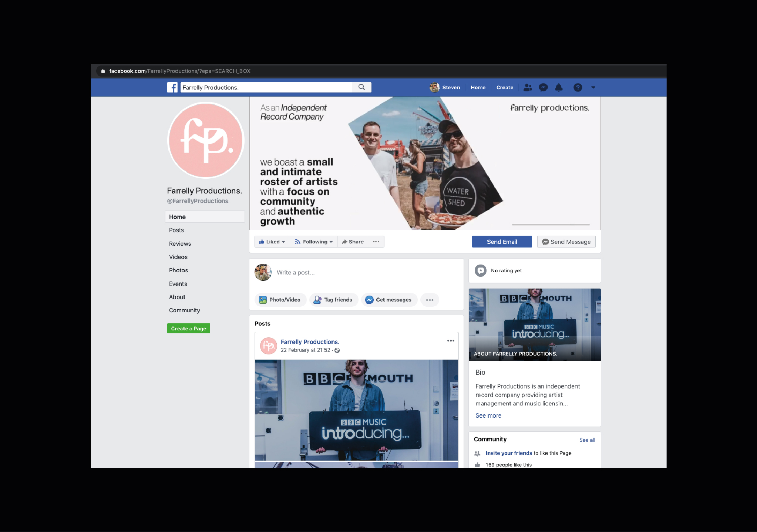
Task: Click the Farrelly Productions post author link
Action: [310, 342]
